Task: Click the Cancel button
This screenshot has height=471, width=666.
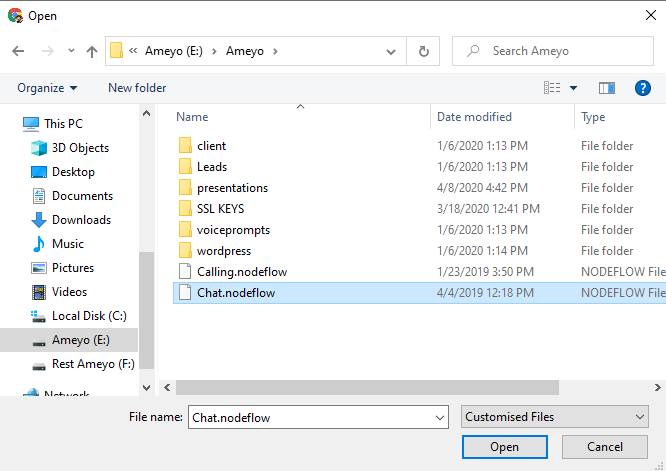Action: [605, 447]
